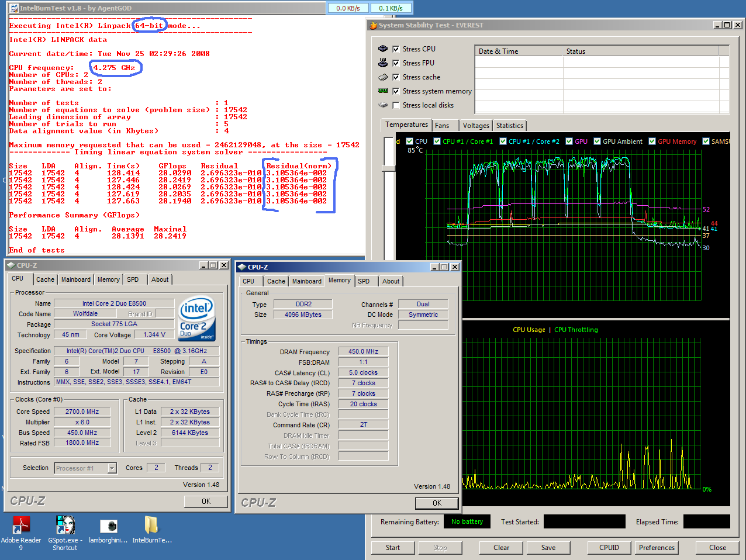The width and height of the screenshot is (746, 560).
Task: Click Close button in EVEREST bottom bar
Action: click(718, 548)
